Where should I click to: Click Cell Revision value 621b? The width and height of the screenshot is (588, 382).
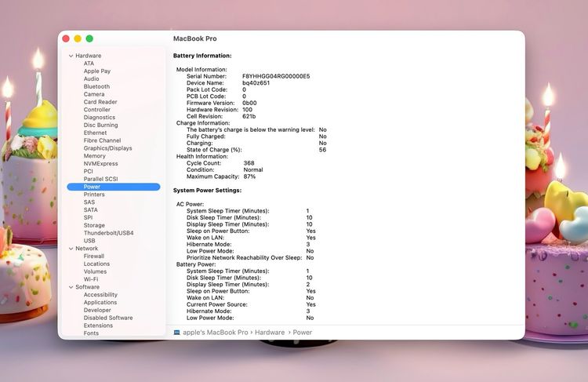coord(249,116)
